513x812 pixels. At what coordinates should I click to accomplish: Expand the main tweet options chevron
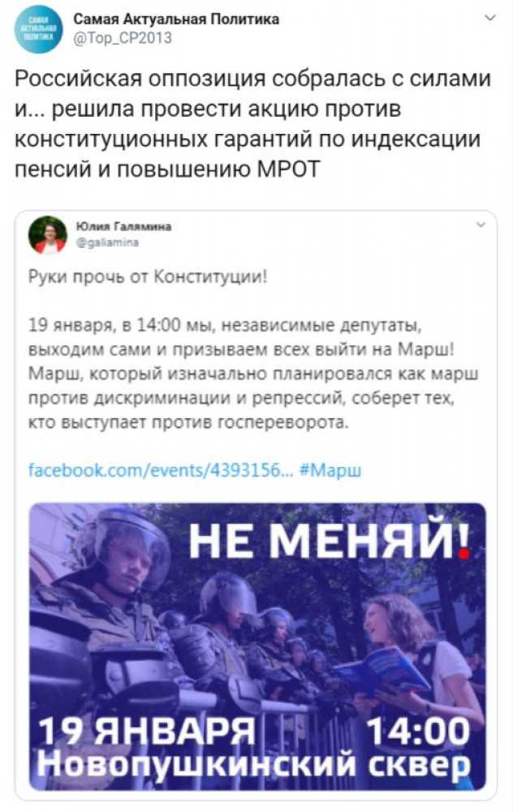point(489,18)
